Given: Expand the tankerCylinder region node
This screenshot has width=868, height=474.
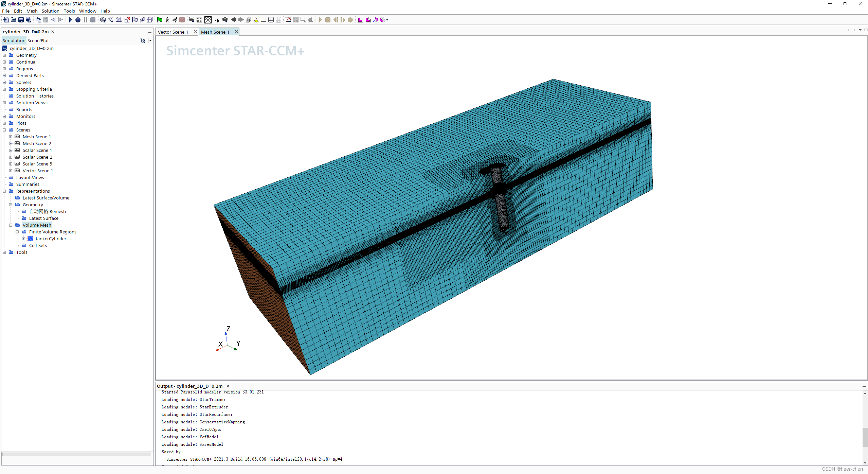Looking at the screenshot, I should [24, 239].
